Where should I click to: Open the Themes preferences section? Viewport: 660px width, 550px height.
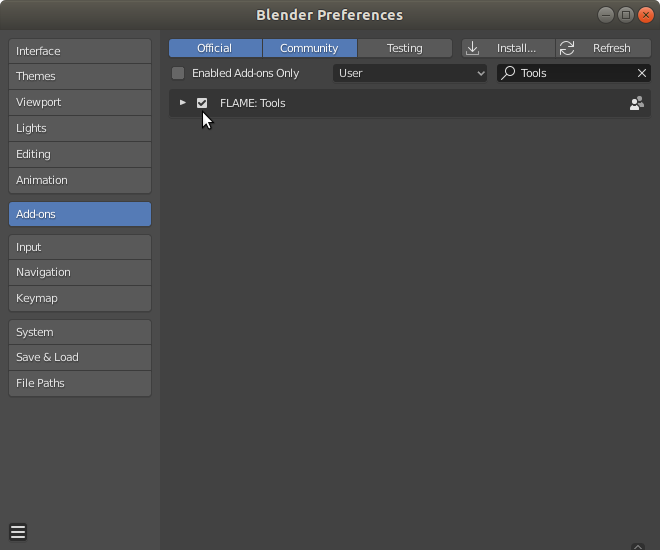tap(80, 76)
